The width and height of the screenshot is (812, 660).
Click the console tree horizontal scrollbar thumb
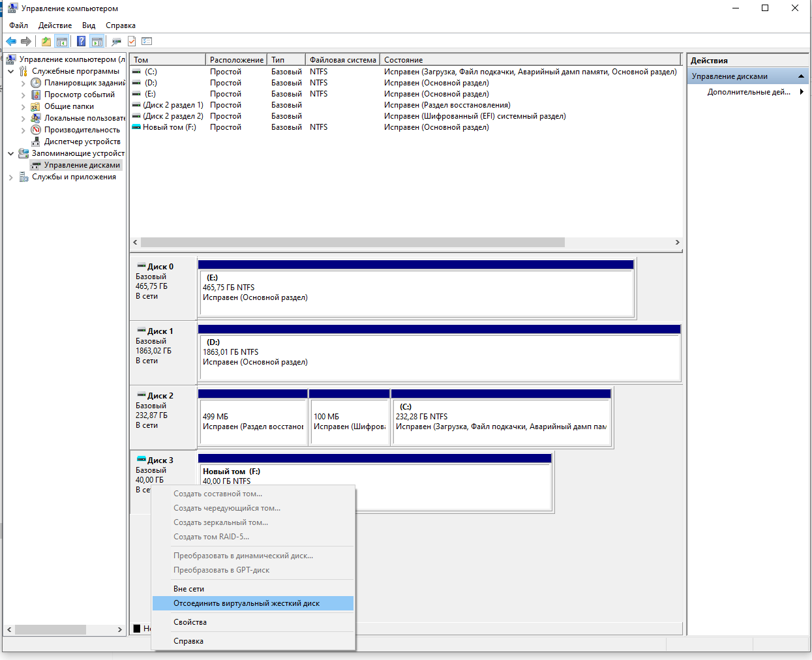coord(50,629)
